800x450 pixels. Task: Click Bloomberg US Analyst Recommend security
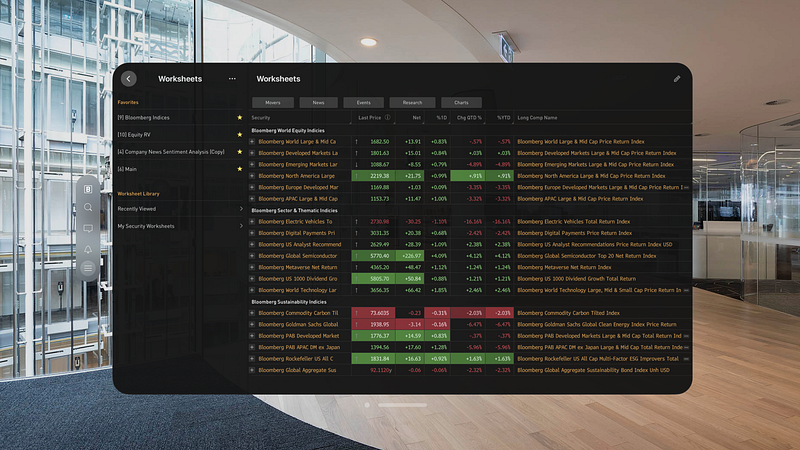299,244
